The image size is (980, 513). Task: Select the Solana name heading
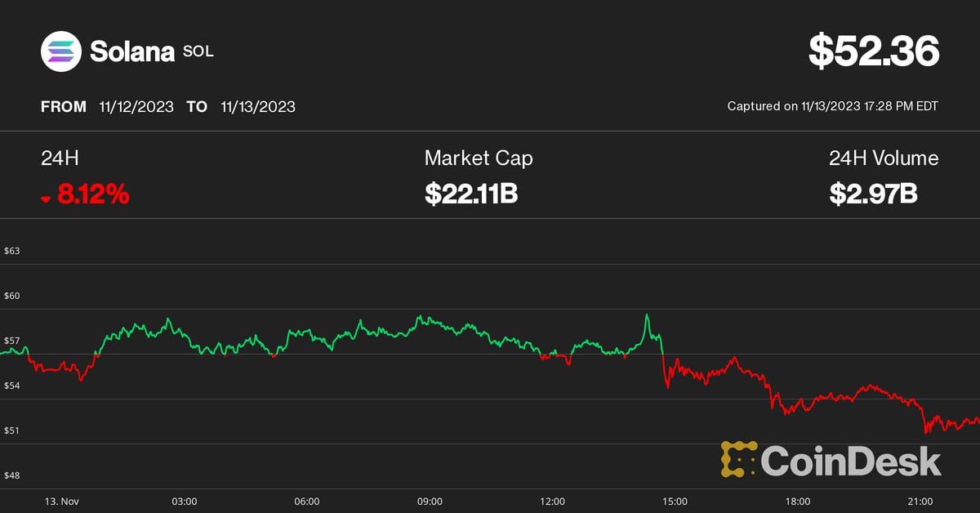coord(132,52)
